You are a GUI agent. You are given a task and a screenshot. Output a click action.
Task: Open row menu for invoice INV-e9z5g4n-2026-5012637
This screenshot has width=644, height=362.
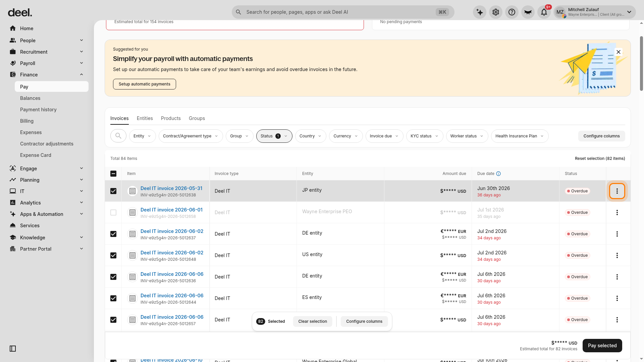click(x=617, y=234)
